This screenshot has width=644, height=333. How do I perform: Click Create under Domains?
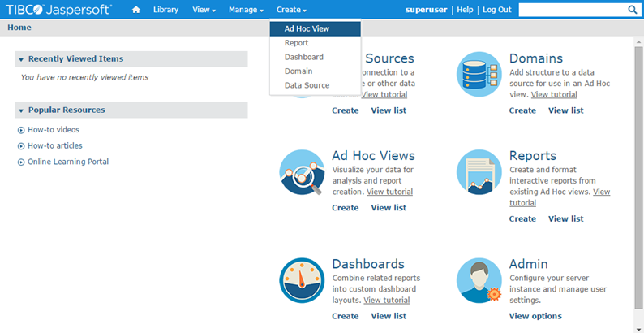click(522, 110)
